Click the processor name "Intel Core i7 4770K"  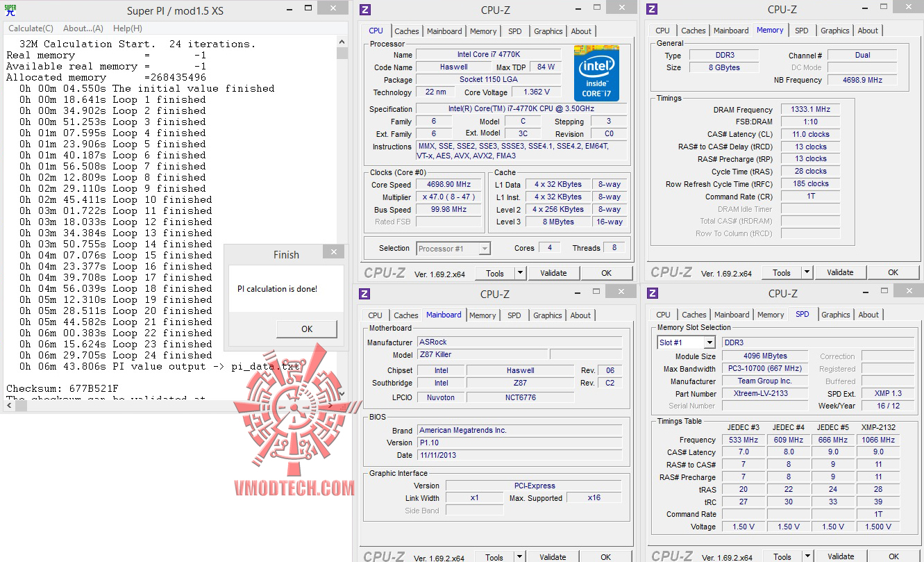click(489, 55)
